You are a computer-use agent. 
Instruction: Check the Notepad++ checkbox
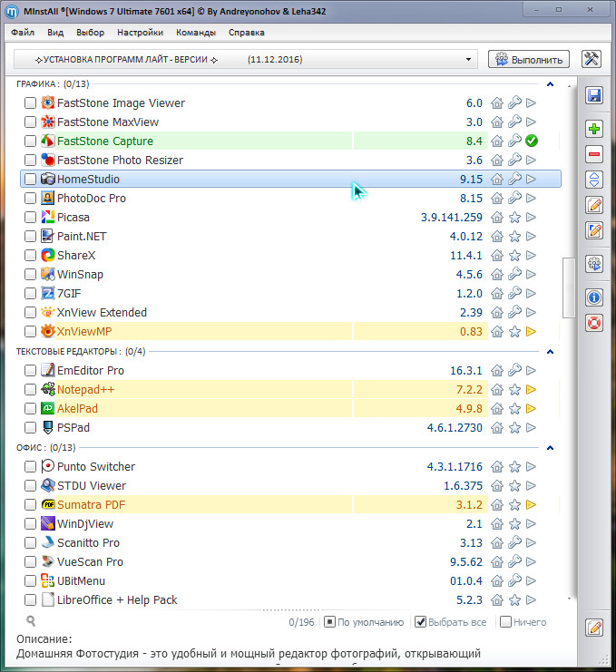[x=30, y=390]
